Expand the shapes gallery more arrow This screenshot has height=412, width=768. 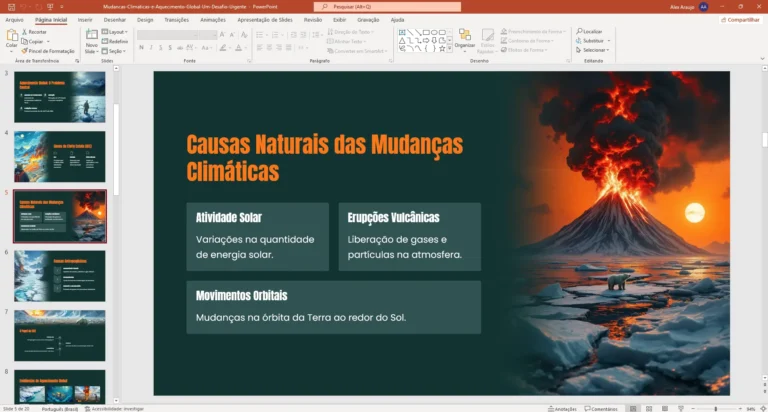point(450,49)
